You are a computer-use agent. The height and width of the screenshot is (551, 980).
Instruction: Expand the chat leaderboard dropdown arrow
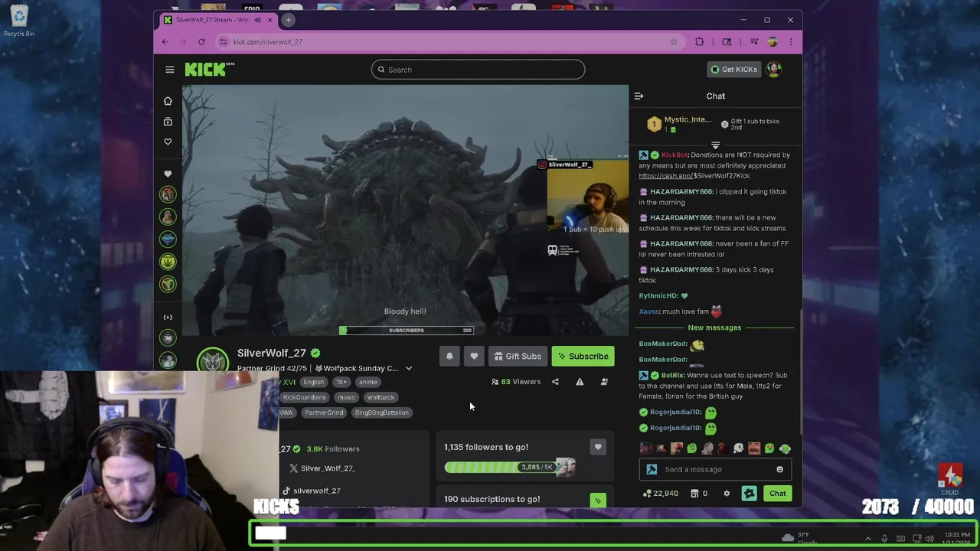pos(715,145)
